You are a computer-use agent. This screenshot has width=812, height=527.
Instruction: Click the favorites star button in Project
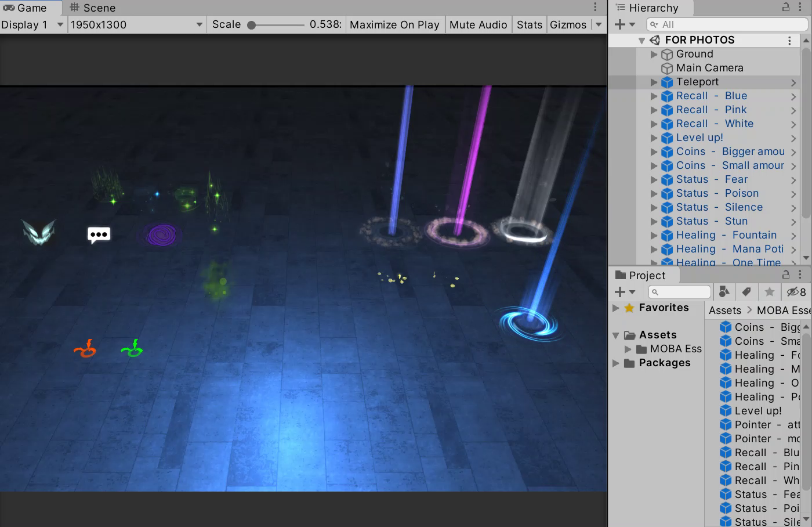(769, 291)
